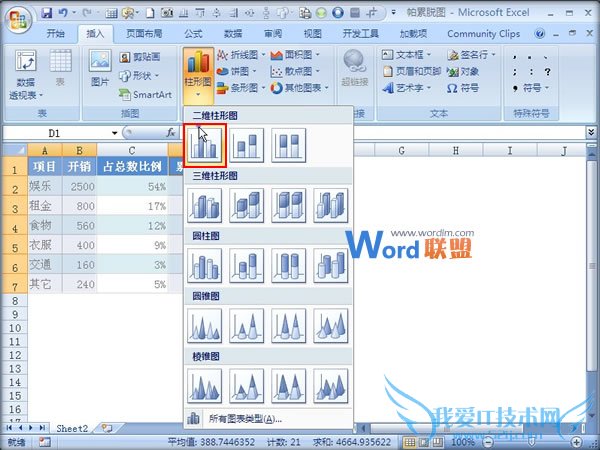Open the 数据透视表 (PivotTable) dropdown
Viewport: 600px width, 450px height.
point(26,88)
